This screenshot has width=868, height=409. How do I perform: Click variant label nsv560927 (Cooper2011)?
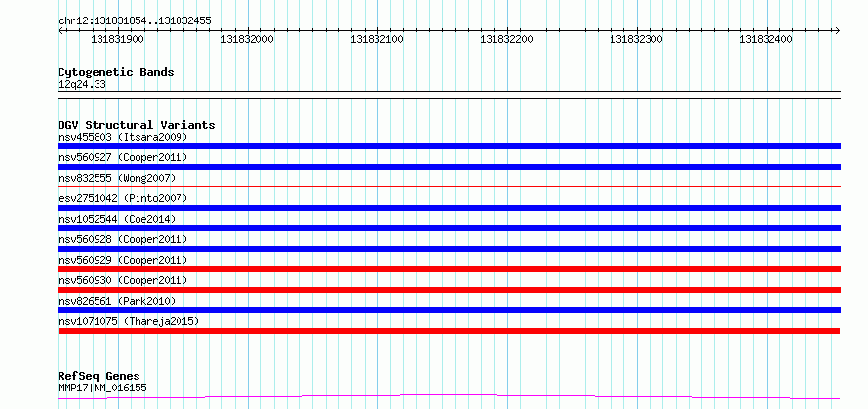click(x=123, y=157)
